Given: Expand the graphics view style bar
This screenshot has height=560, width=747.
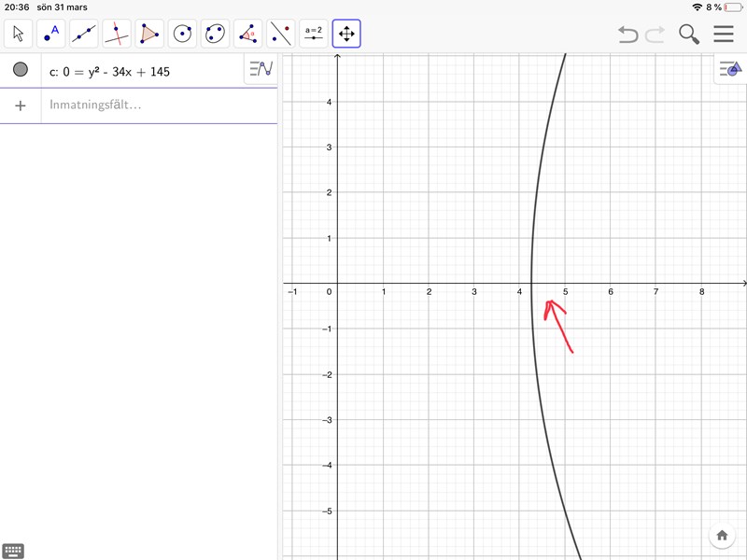Looking at the screenshot, I should point(730,69).
